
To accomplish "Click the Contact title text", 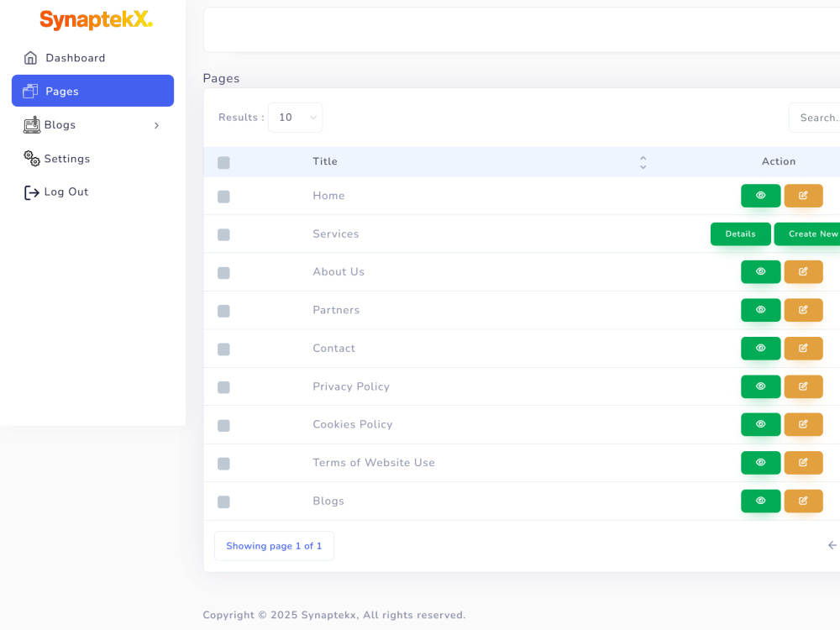I will pos(333,349).
